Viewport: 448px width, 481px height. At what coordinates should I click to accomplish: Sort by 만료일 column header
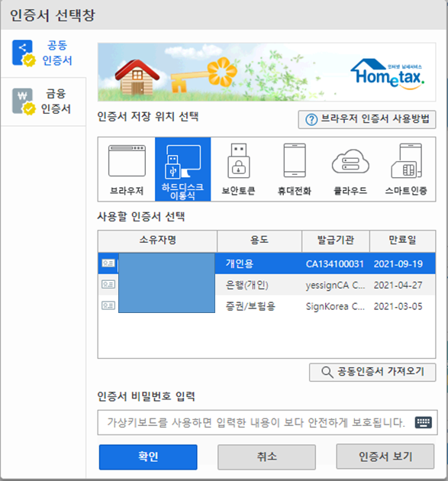(402, 241)
